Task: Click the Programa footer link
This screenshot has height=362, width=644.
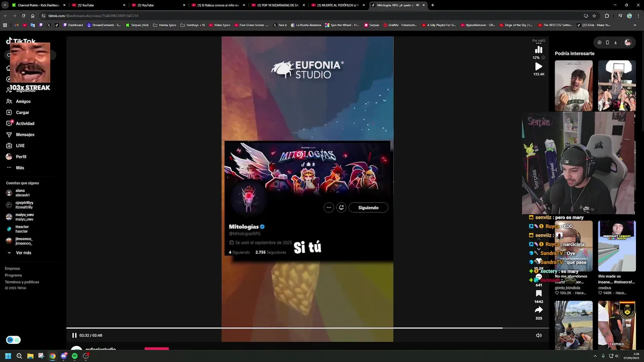Action: (x=14, y=276)
